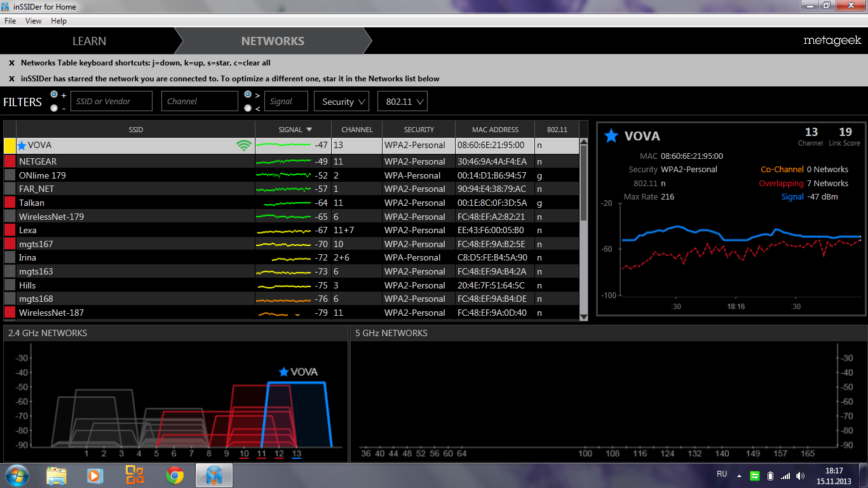
Task: Sort by the SIGNAL column header
Action: (x=295, y=130)
